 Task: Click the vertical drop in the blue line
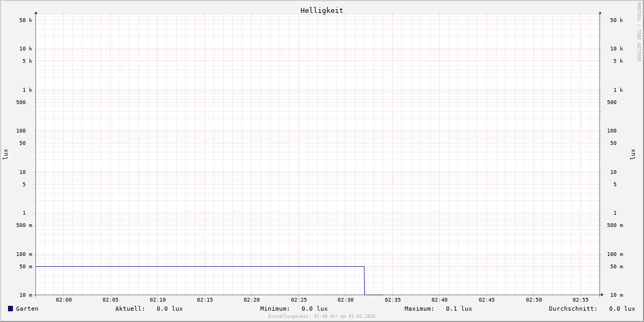(x=364, y=281)
